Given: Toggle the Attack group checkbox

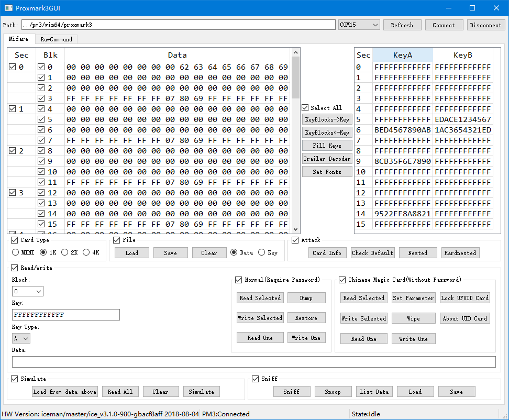Looking at the screenshot, I should pos(295,240).
